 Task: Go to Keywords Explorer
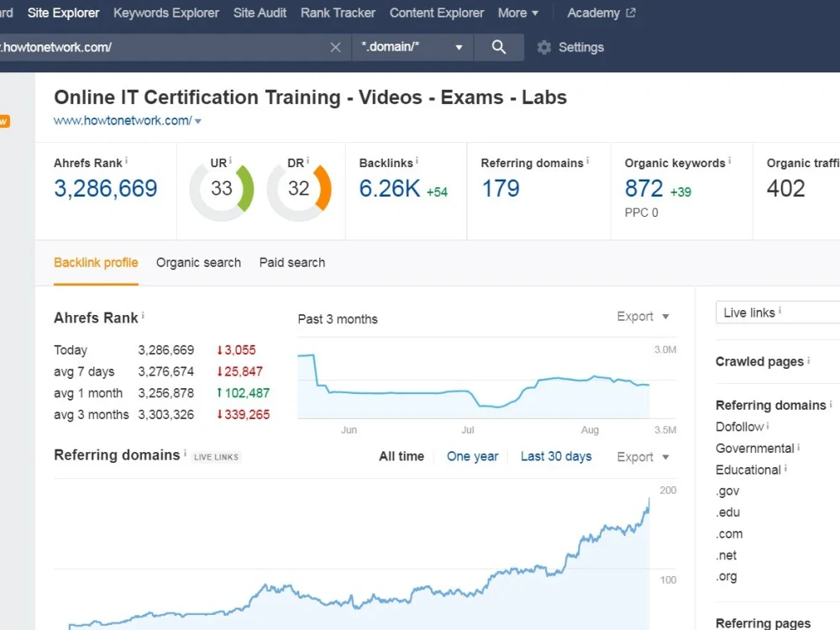[166, 13]
